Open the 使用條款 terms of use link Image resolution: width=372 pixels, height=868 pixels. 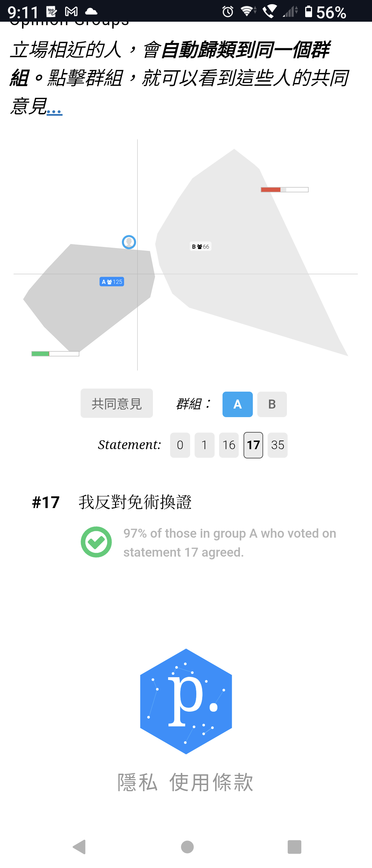(x=211, y=782)
